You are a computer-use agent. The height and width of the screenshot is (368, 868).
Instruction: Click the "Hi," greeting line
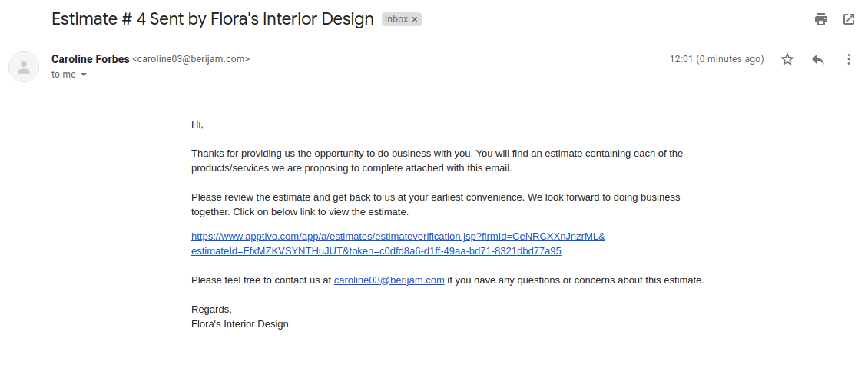(x=197, y=124)
